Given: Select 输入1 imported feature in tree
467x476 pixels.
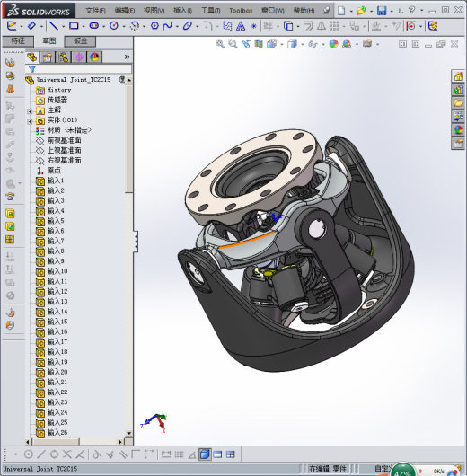Looking at the screenshot, I should coord(56,181).
